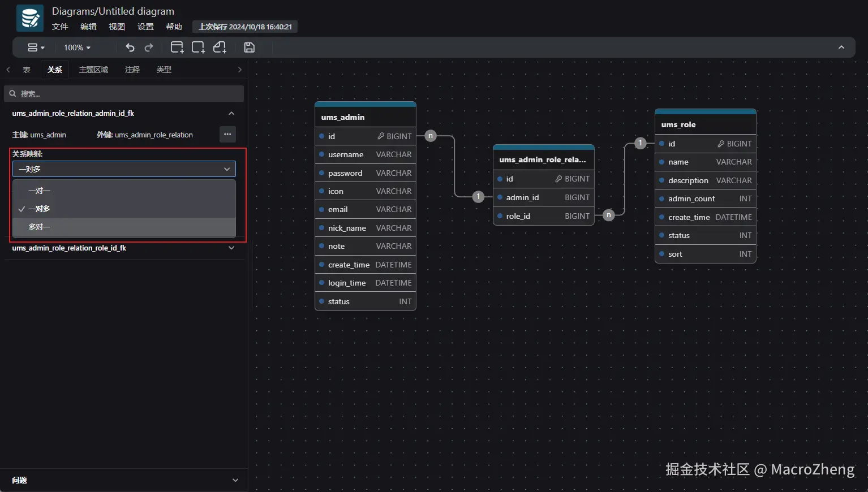
Task: Open the 文件 menu
Action: 59,27
